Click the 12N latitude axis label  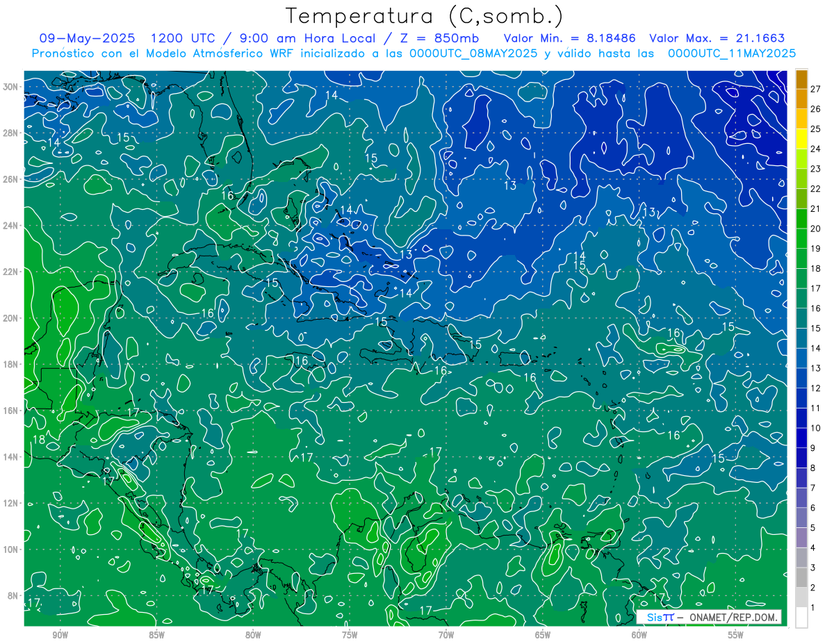(x=10, y=503)
